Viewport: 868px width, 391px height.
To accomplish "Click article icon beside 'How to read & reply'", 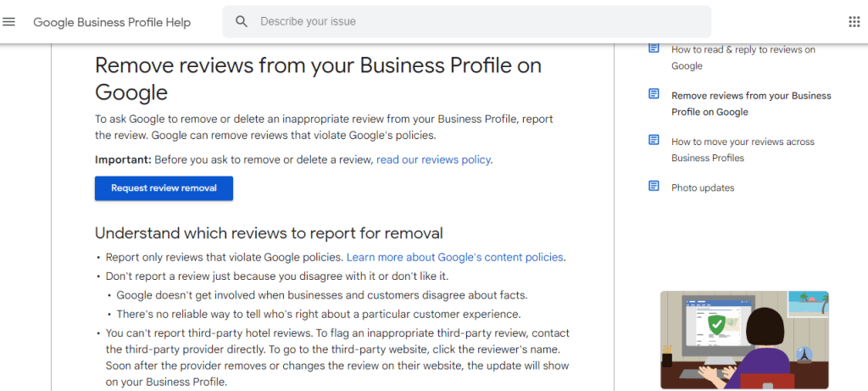I will tap(654, 48).
